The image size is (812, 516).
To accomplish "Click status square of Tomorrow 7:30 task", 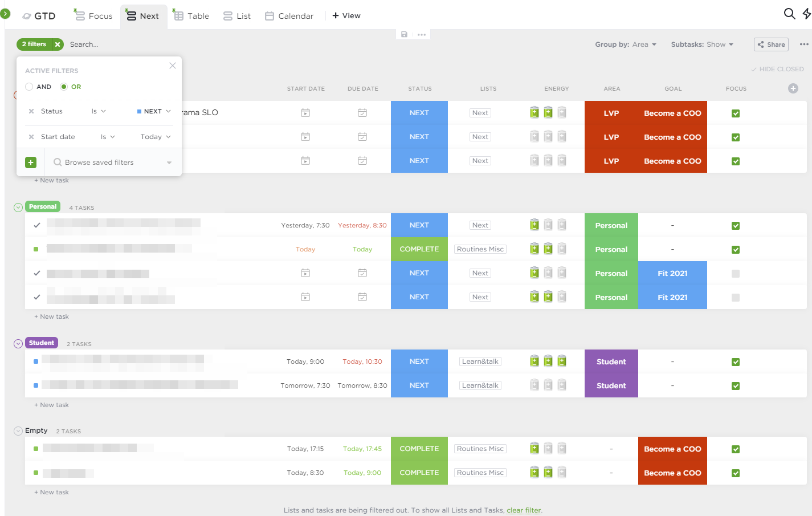I will [36, 385].
